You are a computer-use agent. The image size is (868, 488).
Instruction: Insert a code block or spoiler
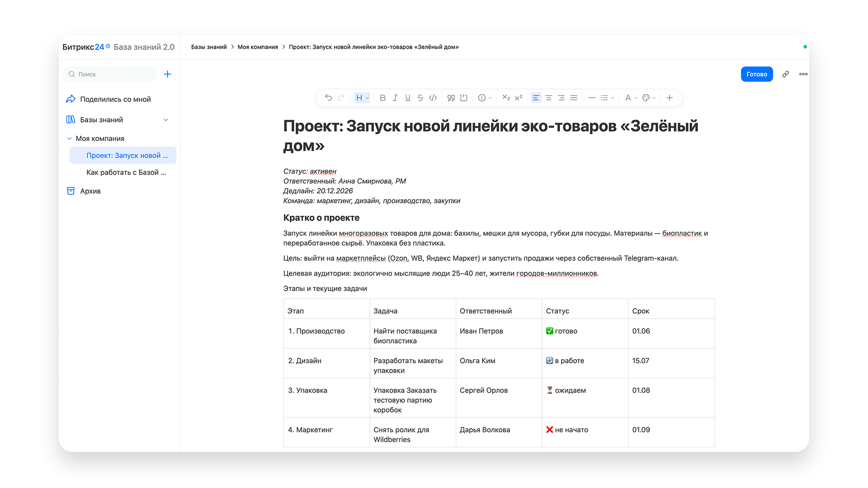point(463,98)
